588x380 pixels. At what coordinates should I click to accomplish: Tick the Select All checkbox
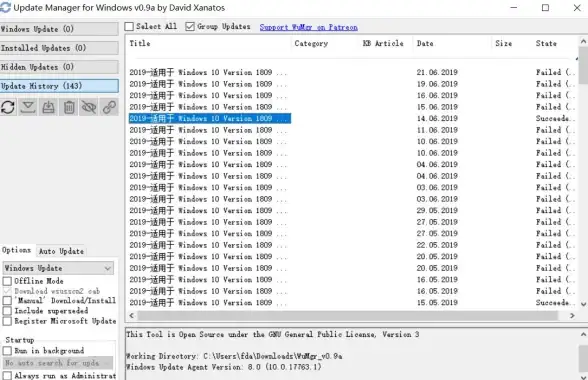coord(129,26)
